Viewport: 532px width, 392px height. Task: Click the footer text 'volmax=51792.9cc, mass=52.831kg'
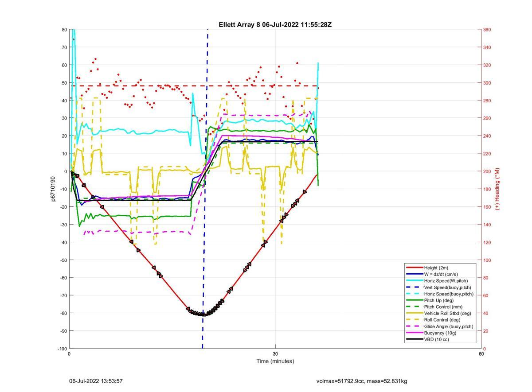point(362,381)
